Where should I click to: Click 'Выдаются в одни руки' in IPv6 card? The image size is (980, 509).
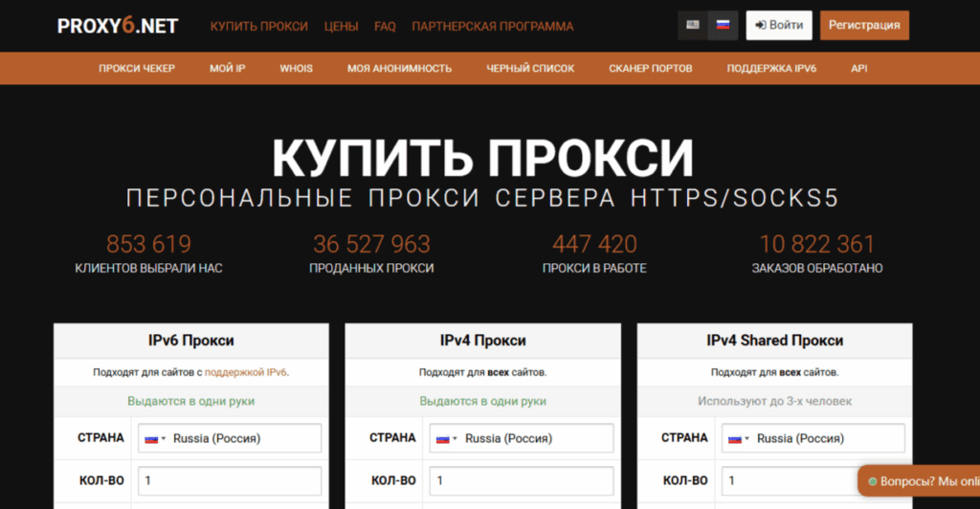(191, 401)
